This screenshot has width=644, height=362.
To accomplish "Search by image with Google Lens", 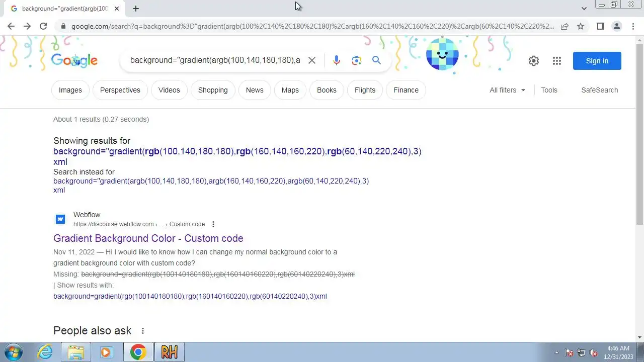I will [x=357, y=60].
